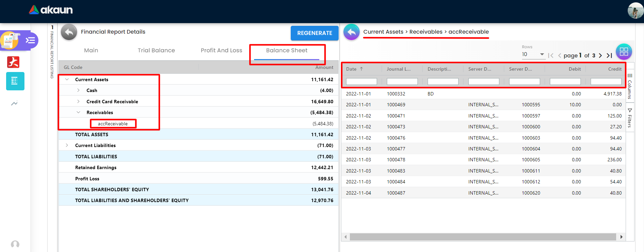This screenshot has width=644, height=252.
Task: Switch to the Trial Balance tab
Action: [156, 50]
